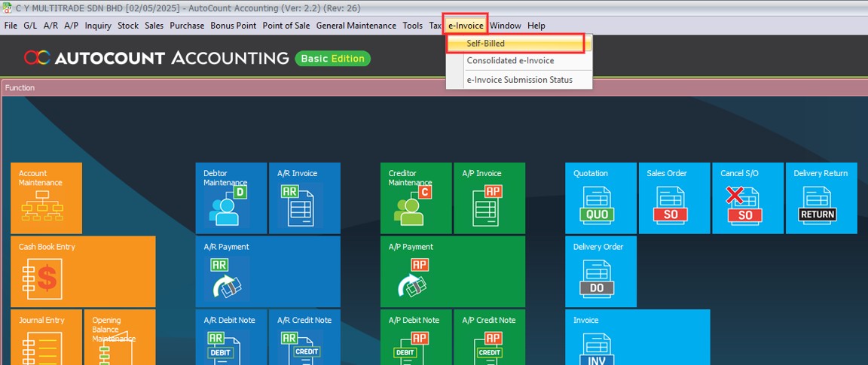Select e-Invoice Submission Status
Viewport: 868px width, 365px height.
[x=519, y=80]
